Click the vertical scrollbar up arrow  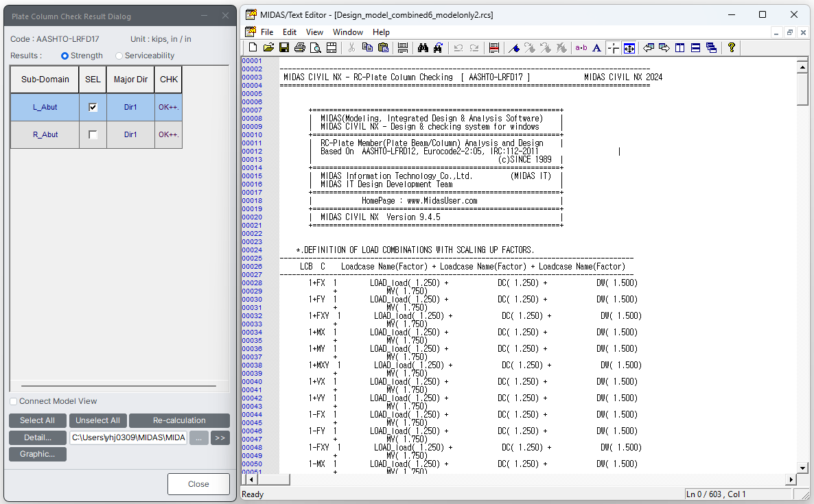(802, 67)
